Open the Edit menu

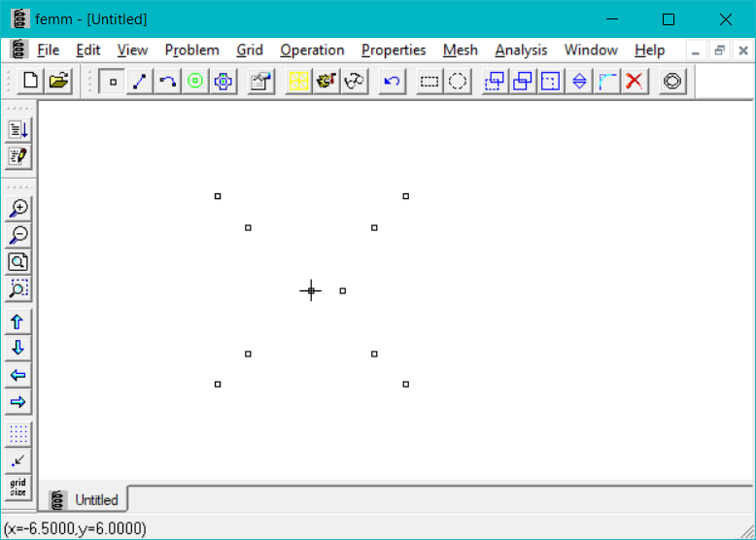tap(88, 51)
